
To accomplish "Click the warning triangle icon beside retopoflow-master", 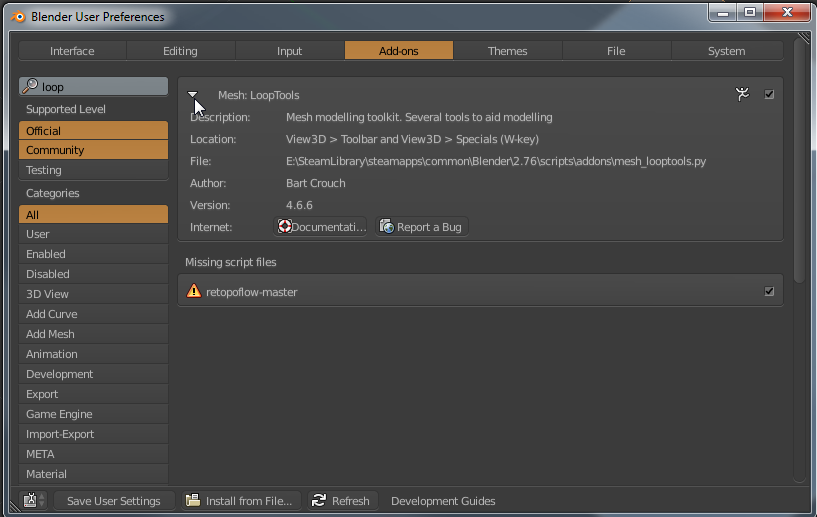I will (194, 292).
